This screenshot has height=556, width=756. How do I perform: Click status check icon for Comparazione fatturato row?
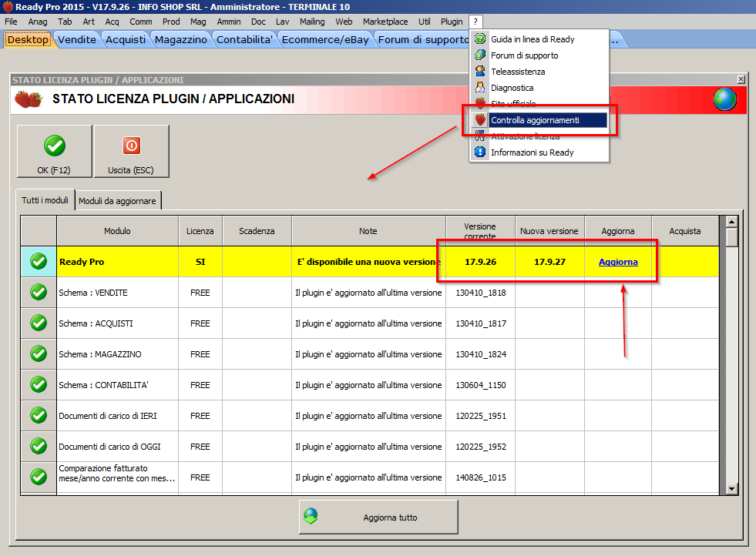pos(39,477)
